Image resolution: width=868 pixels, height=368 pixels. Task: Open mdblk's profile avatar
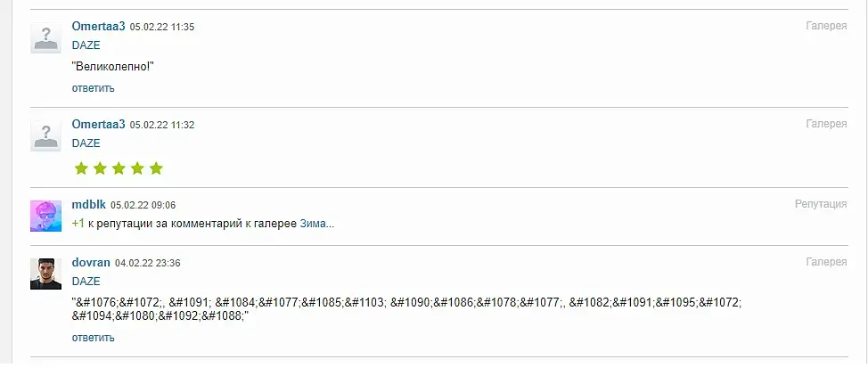tap(45, 216)
